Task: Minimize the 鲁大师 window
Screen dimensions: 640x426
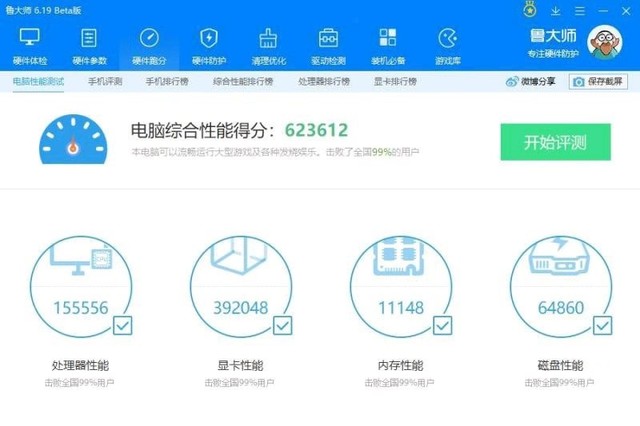Action: coord(603,11)
